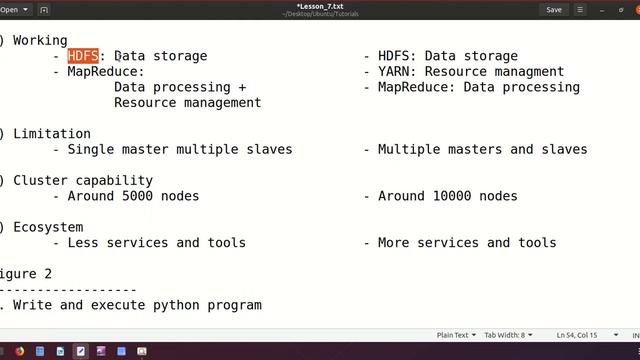The height and width of the screenshot is (360, 640).
Task: Click 'Multiple masters and slaves' text
Action: point(483,149)
